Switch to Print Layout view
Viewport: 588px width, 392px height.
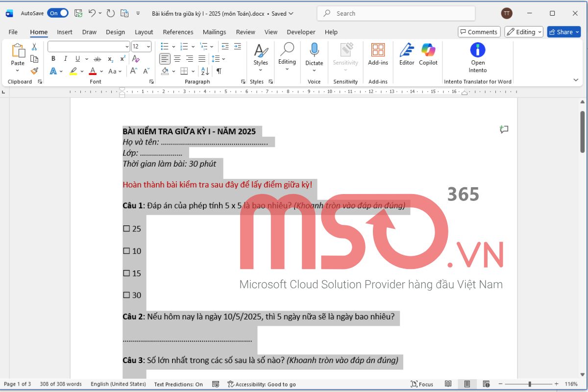467,384
